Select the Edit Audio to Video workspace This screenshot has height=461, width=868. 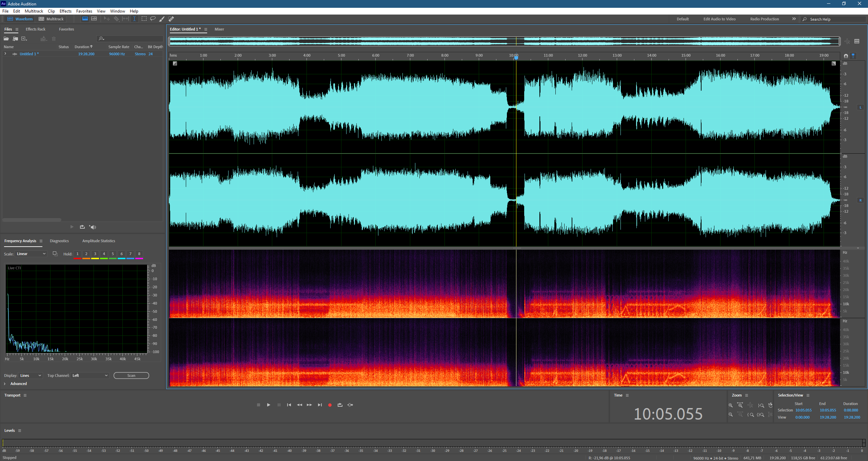(719, 19)
